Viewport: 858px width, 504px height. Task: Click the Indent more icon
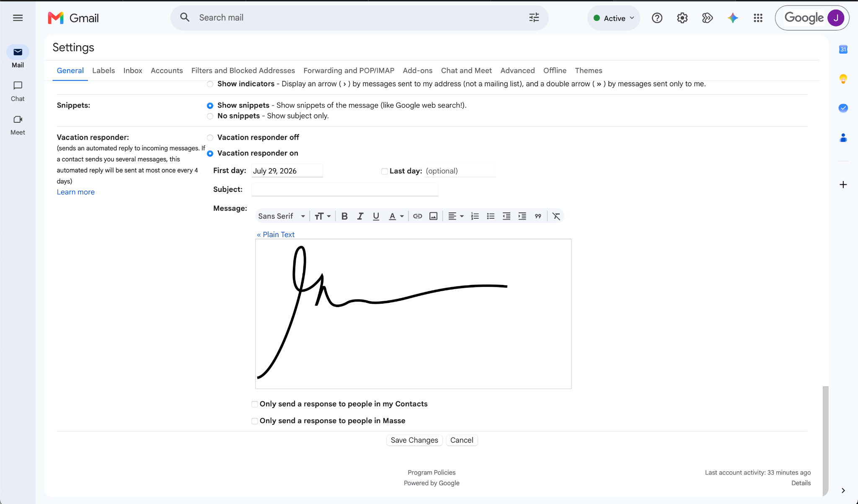coord(522,216)
